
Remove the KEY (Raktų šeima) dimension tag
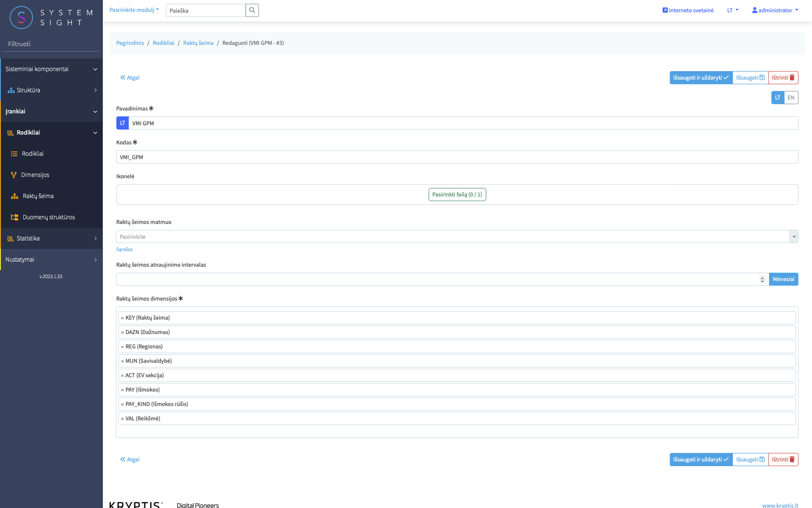(122, 318)
